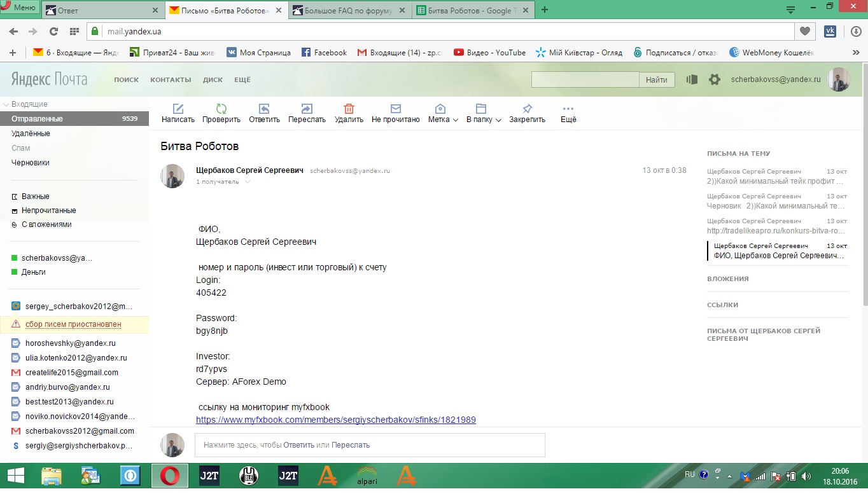Screen dimensions: 868x496
Task: Click the user avatar in header
Action: (839, 79)
